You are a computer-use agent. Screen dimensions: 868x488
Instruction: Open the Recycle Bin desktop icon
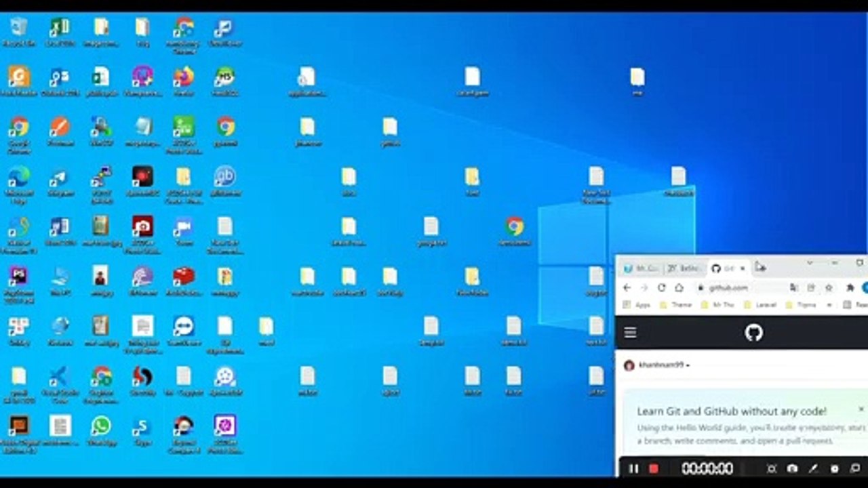click(19, 31)
